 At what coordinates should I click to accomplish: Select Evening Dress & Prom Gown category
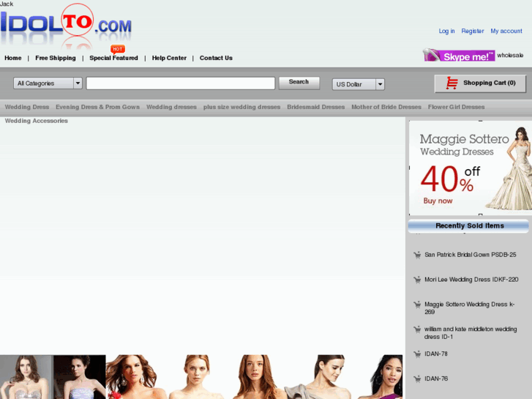click(98, 107)
